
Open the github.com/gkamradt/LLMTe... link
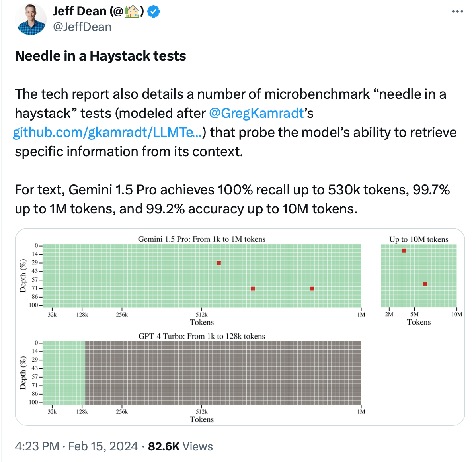107,133
